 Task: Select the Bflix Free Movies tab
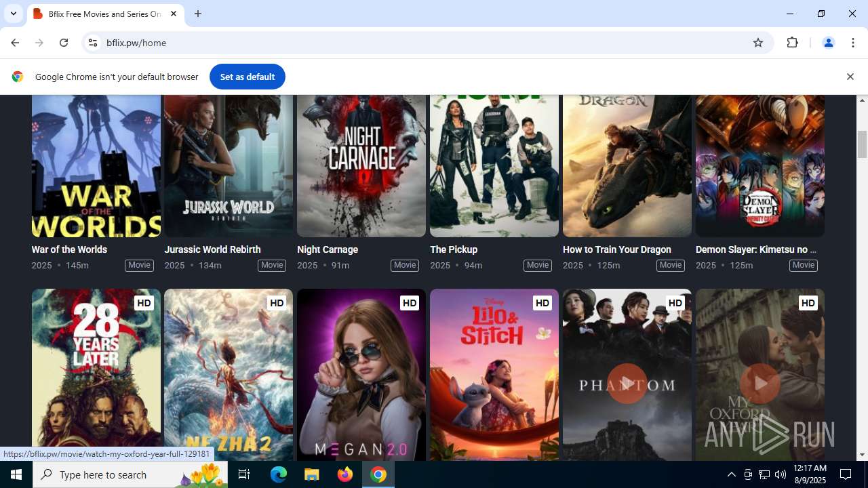tap(105, 14)
